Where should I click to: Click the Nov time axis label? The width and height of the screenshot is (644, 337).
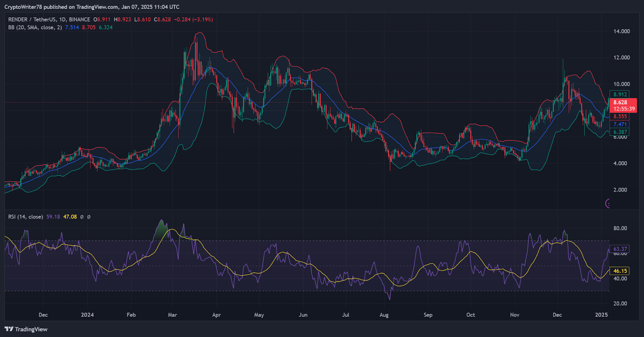tap(515, 315)
